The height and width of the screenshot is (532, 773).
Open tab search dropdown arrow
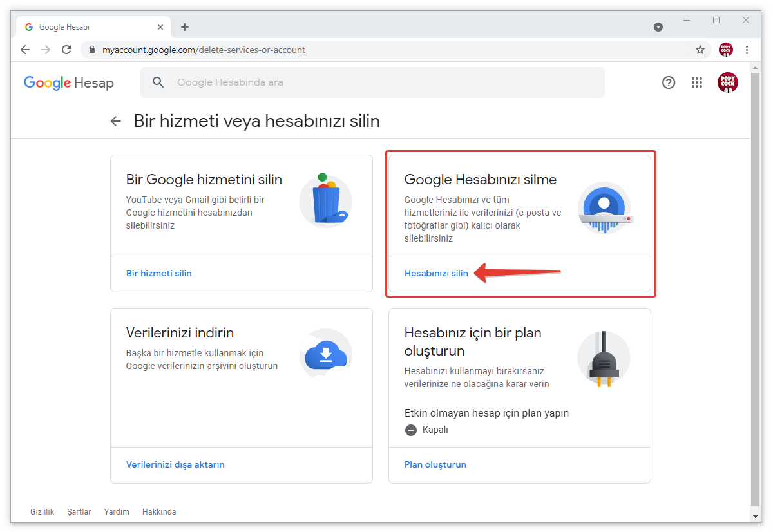click(x=658, y=27)
